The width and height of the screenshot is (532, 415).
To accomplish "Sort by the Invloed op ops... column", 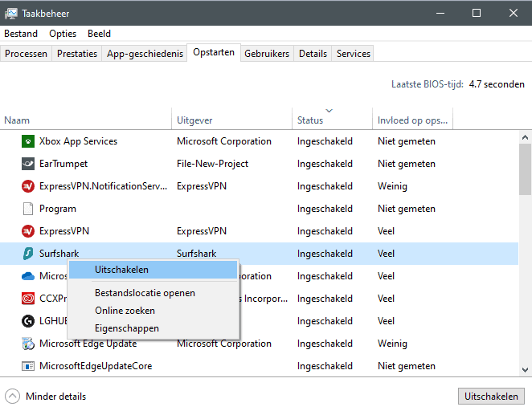I will coord(412,120).
